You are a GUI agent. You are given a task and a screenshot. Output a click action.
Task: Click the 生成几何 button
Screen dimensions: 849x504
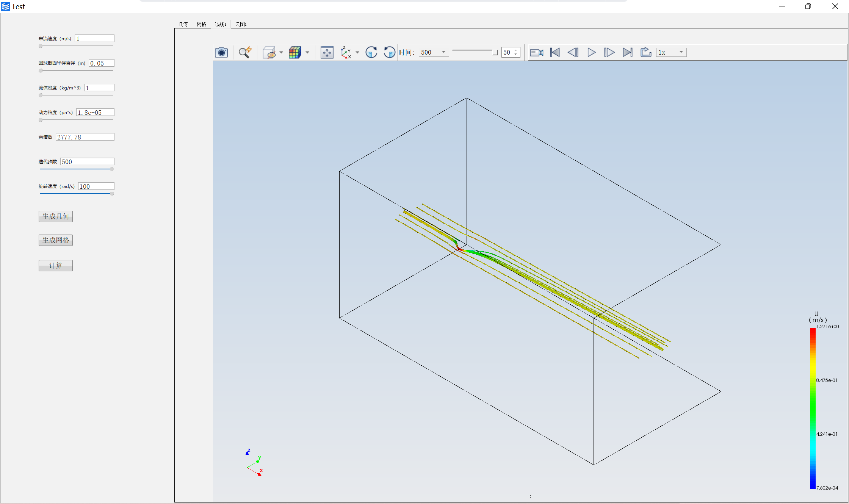click(56, 216)
